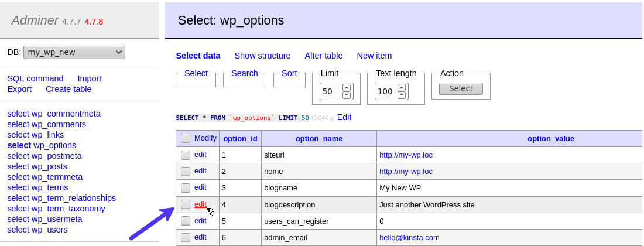Click edit link for blogdescription row
Screen dimensions: 644x246
coord(200,204)
